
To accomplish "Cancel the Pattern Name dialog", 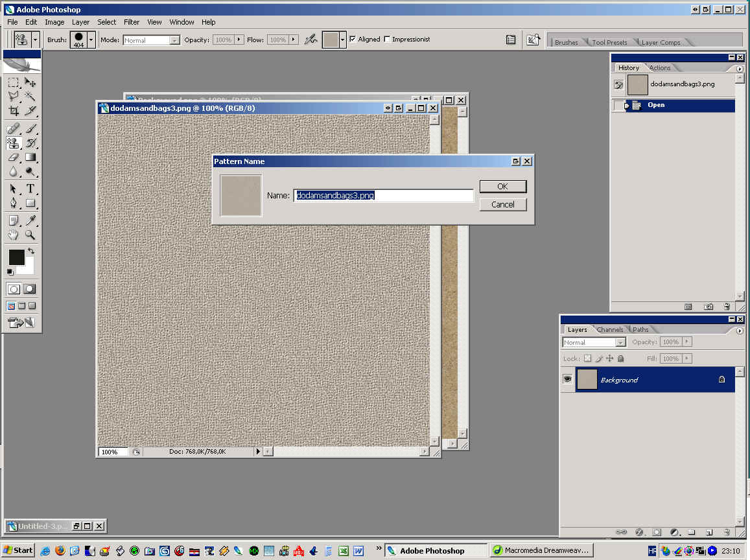I will [x=502, y=205].
